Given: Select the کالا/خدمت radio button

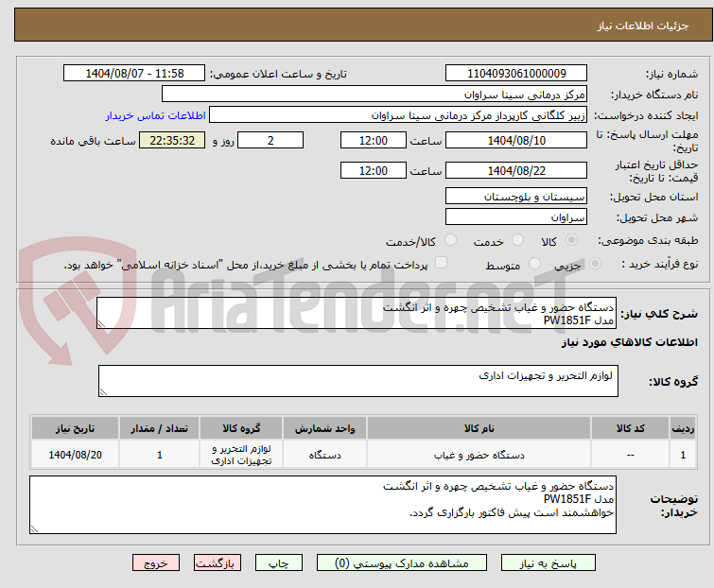Looking at the screenshot, I should point(450,240).
